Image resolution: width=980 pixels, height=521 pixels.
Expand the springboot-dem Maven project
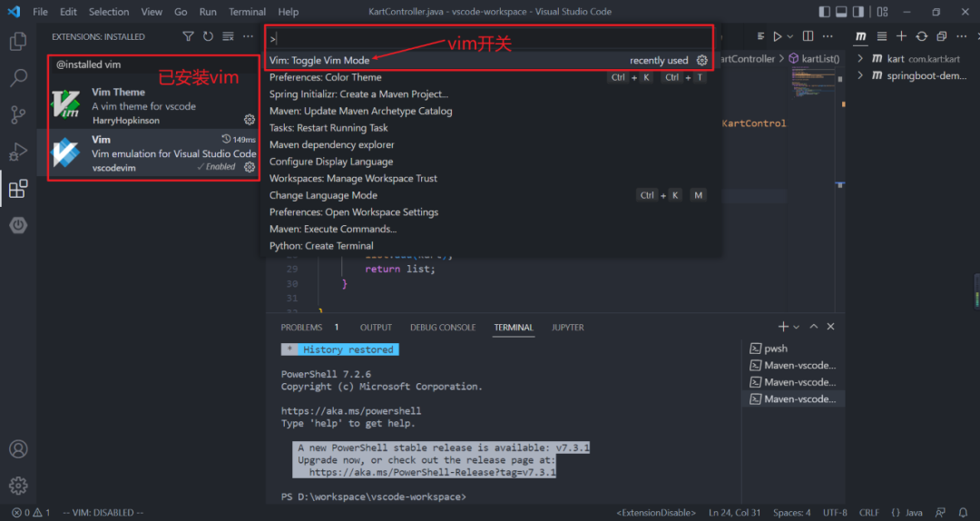(x=860, y=75)
